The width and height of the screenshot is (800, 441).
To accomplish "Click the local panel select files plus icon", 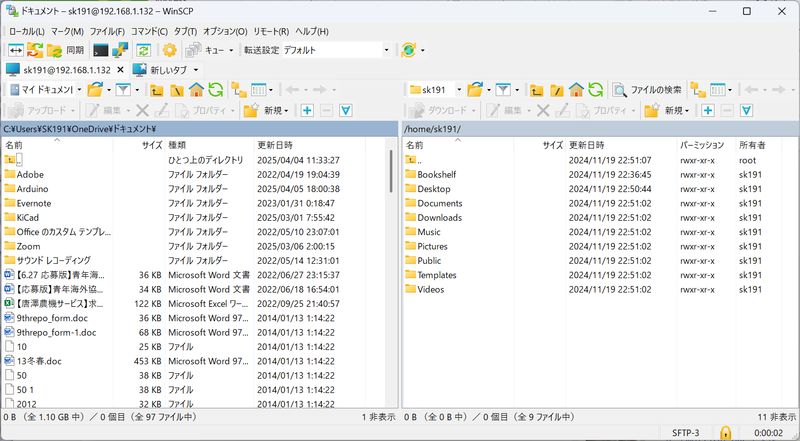I will 307,110.
